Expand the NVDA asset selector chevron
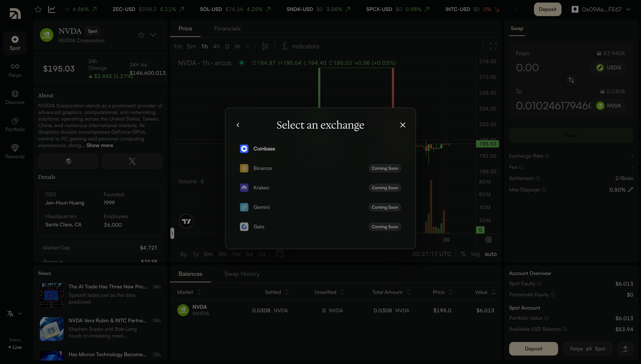 (x=153, y=35)
